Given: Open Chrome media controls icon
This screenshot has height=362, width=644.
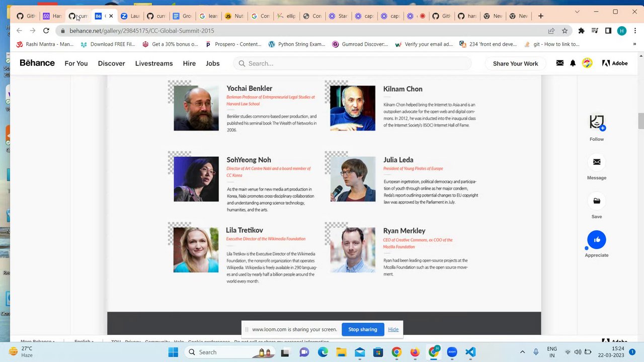Looking at the screenshot, I should pyautogui.click(x=595, y=31).
